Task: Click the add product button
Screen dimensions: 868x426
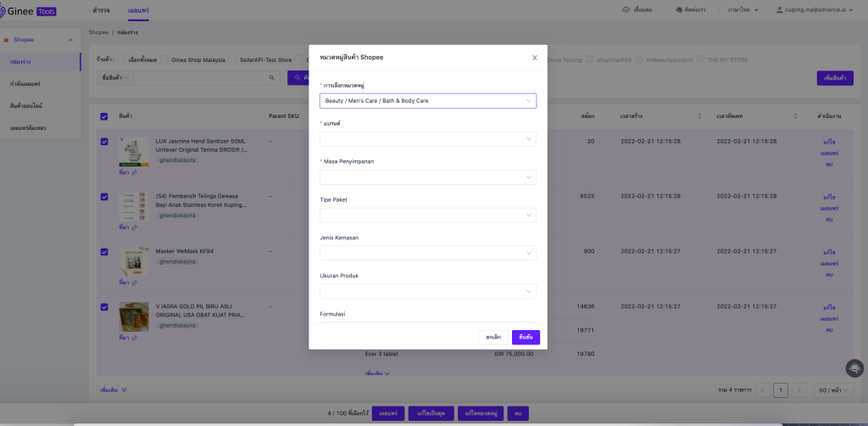Action: pyautogui.click(x=835, y=78)
